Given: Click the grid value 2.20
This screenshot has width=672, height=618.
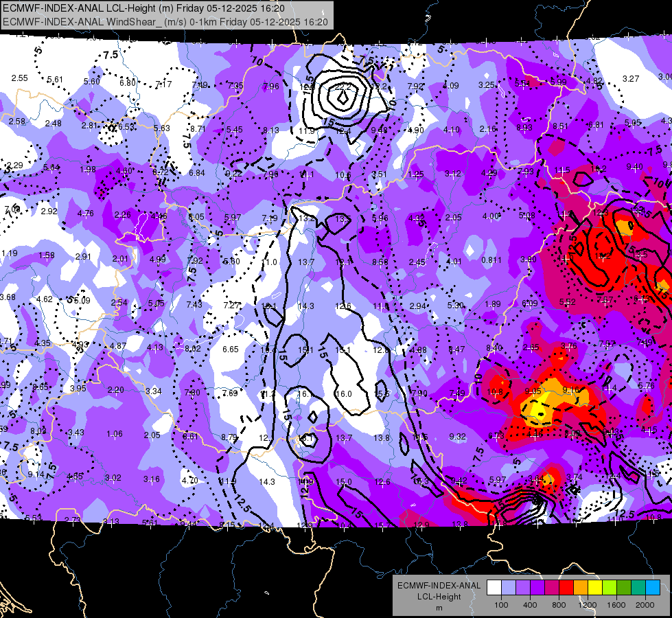Looking at the screenshot, I should [x=116, y=390].
